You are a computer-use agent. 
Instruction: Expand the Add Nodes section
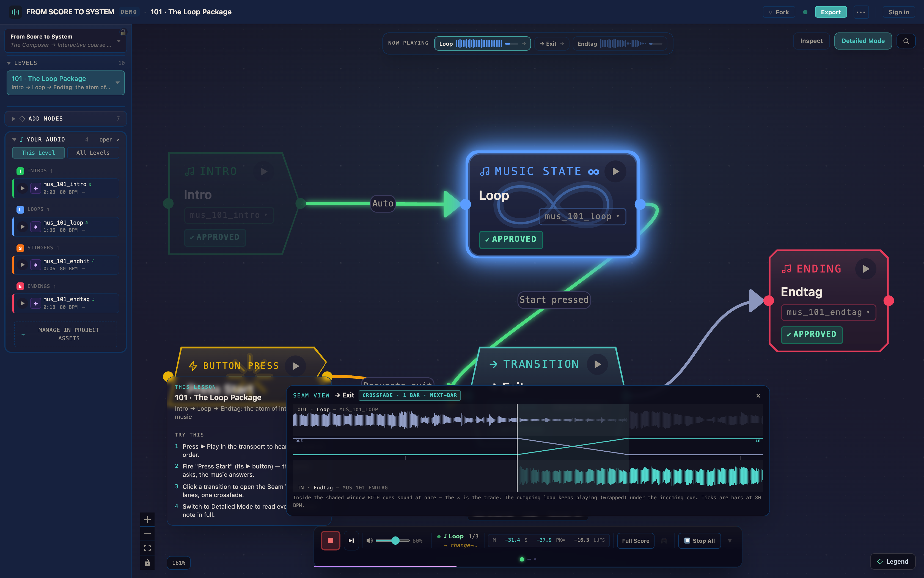coord(13,119)
